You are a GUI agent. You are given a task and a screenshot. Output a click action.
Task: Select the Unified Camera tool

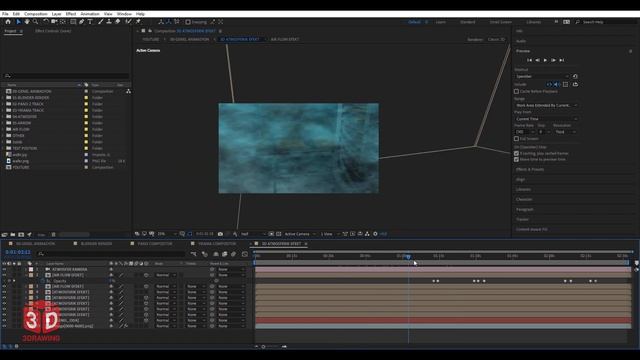point(54,22)
